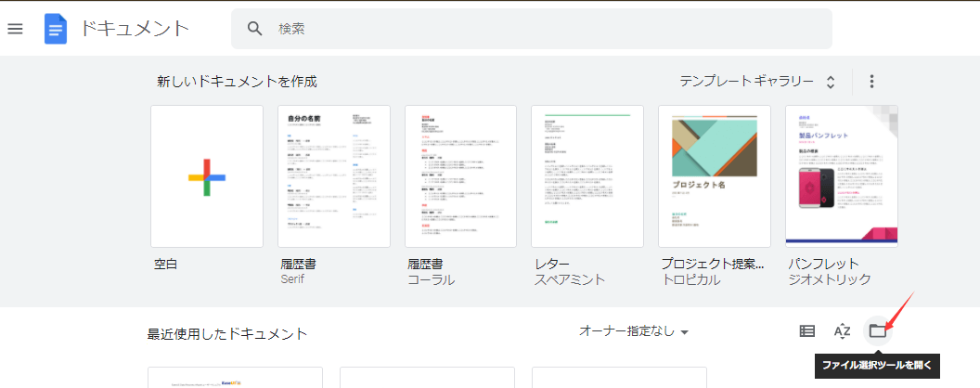The height and width of the screenshot is (388, 980).
Task: Open the AZ sort options icon
Action: (x=843, y=331)
